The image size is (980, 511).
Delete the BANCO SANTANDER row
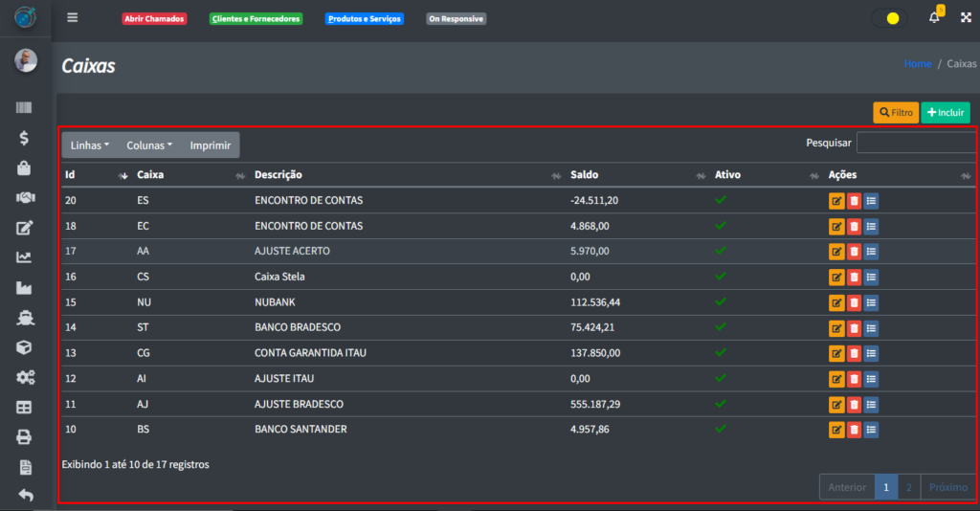(x=854, y=430)
